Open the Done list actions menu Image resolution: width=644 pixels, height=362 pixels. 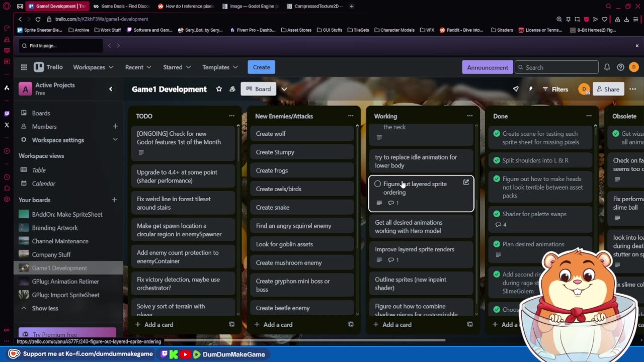(x=589, y=116)
